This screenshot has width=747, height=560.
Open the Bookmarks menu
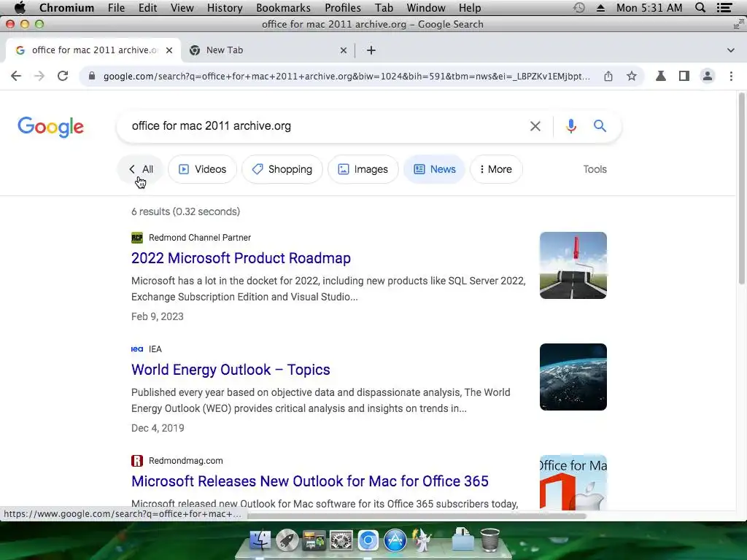[x=284, y=8]
